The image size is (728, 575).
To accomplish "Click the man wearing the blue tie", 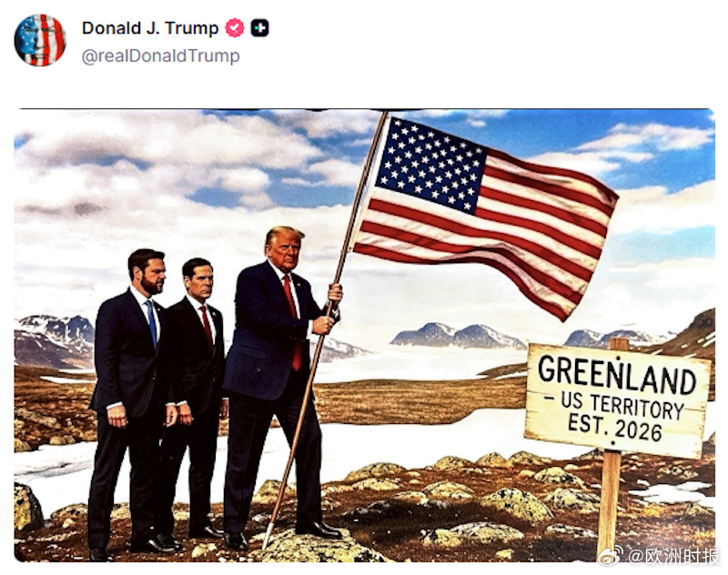I will click(x=130, y=399).
